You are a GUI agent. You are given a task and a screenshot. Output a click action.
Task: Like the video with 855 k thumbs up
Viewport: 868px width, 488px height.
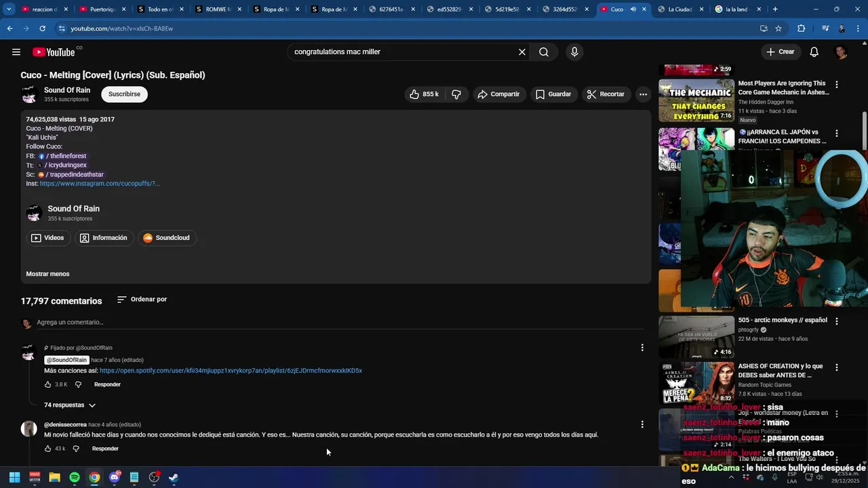coord(424,94)
